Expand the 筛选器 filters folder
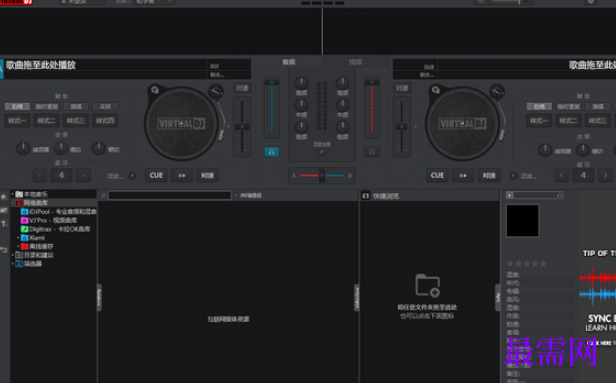Viewport: 616px width, 383px height. (13, 264)
